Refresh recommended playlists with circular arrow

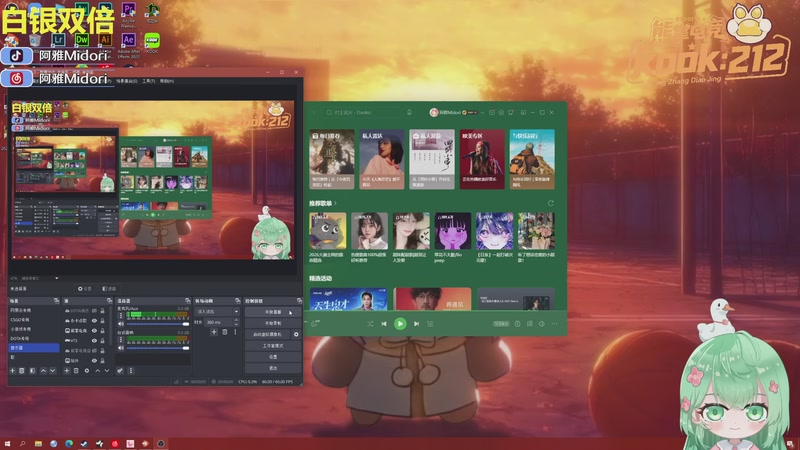point(551,203)
